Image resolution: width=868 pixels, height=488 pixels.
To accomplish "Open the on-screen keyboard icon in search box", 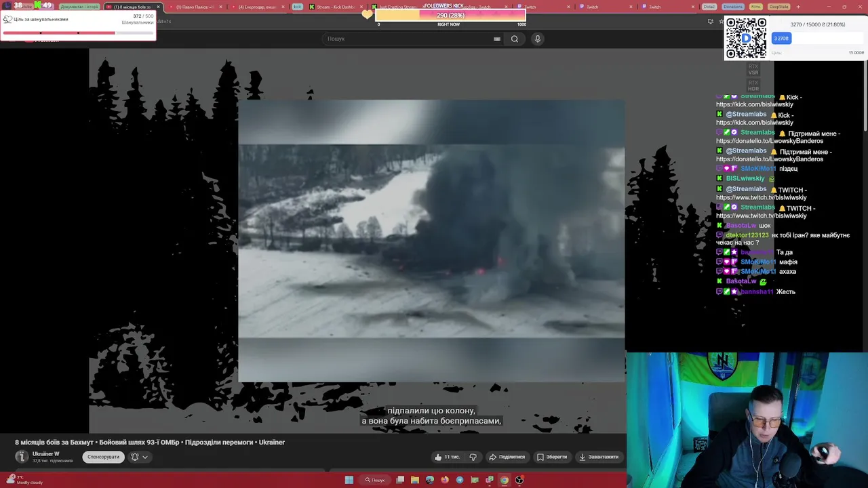I will 497,39.
